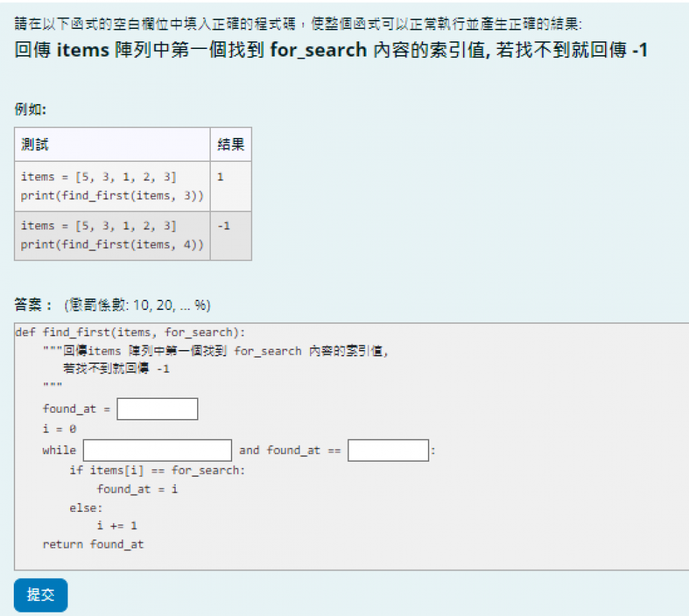The image size is (689, 616).
Task: Click the blank field after found_at ==
Action: point(388,451)
